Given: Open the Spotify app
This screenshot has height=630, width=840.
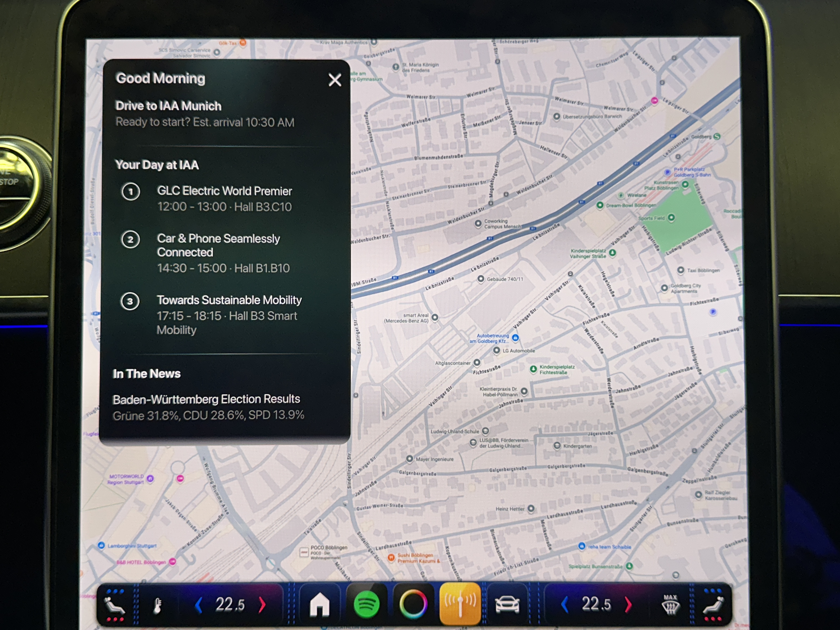Looking at the screenshot, I should coord(366,604).
